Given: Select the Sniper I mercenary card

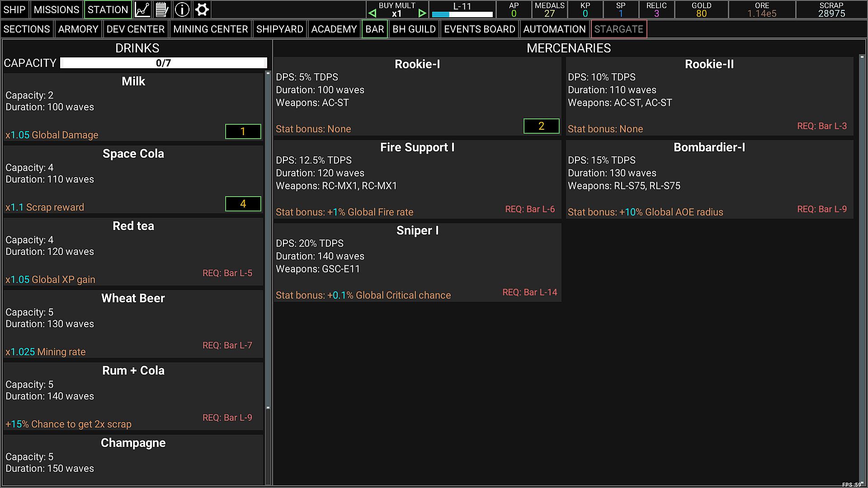Looking at the screenshot, I should 417,263.
